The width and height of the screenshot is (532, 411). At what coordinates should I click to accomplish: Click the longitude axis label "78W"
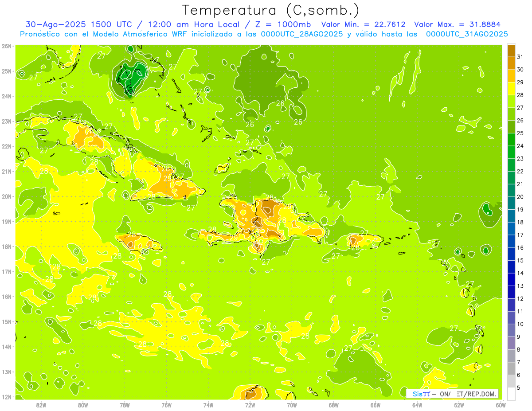pyautogui.click(x=125, y=405)
